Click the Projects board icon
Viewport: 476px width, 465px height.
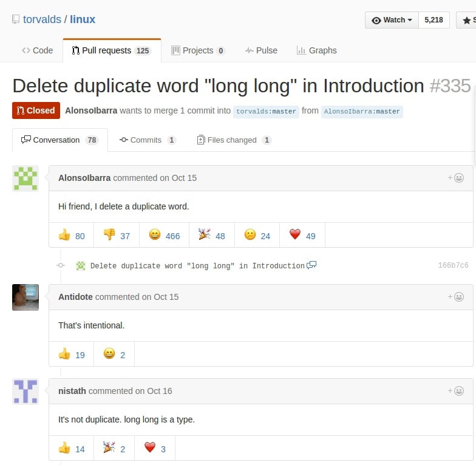click(x=175, y=50)
